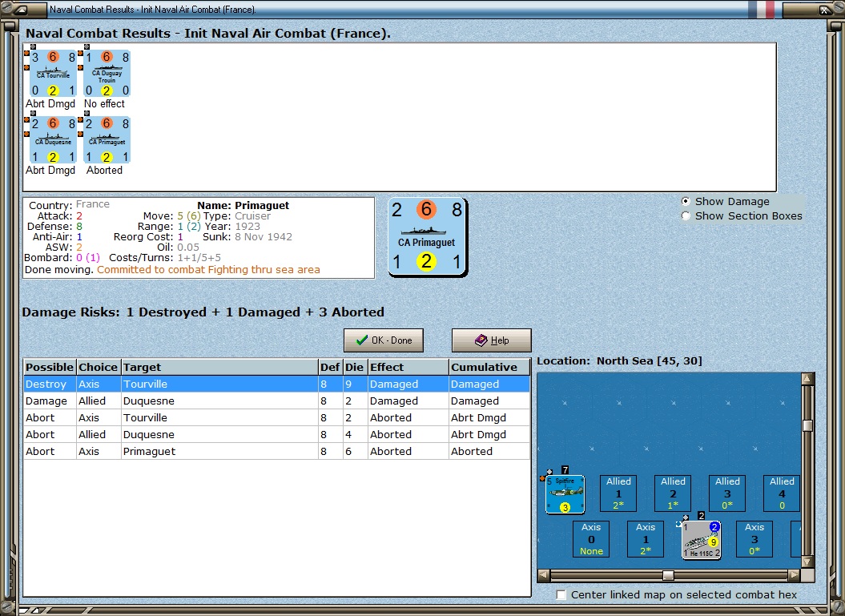Click the map horizontal scrollbar thumb
The image size is (845, 616).
tap(668, 575)
